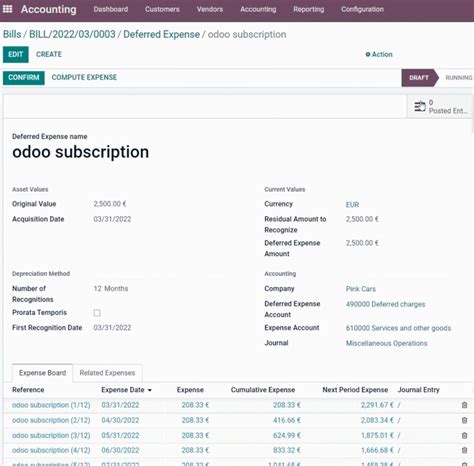Click the Confirm button

click(x=24, y=78)
